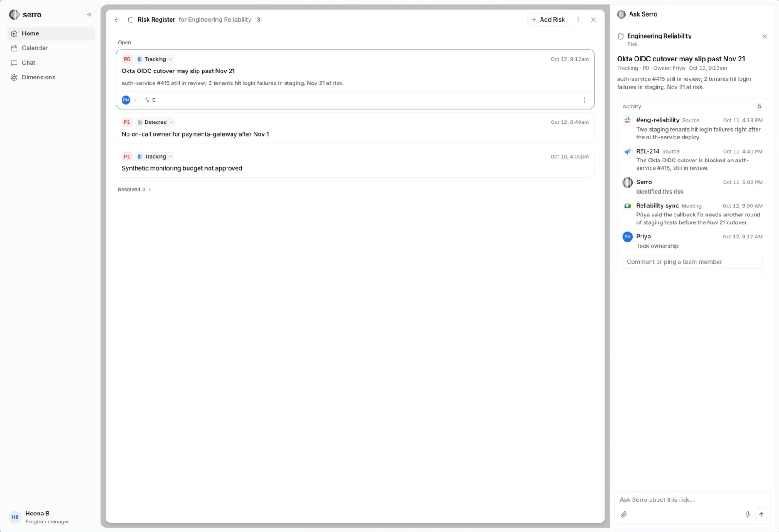Open Tracking dropdown on Synthetic monitoring risk

pos(155,157)
